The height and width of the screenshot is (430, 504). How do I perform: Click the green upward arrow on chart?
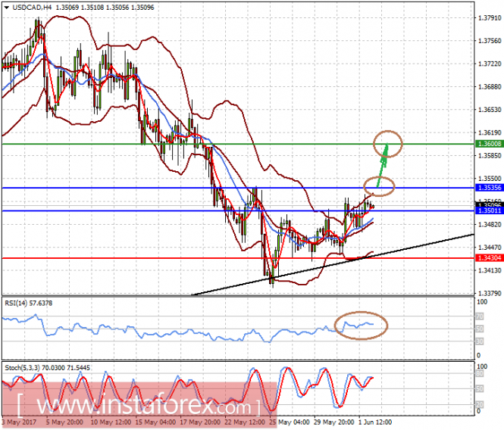coord(383,165)
